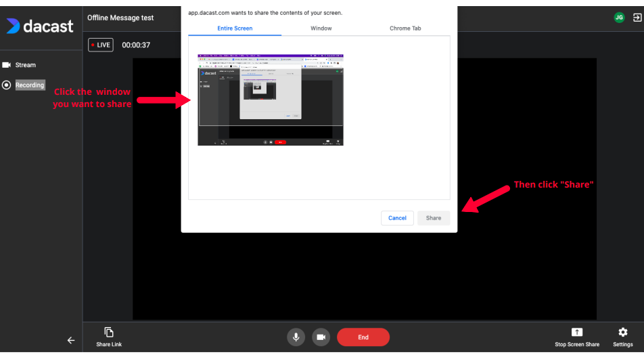This screenshot has height=361, width=644.
Task: Cancel the screen share dialog
Action: click(397, 218)
